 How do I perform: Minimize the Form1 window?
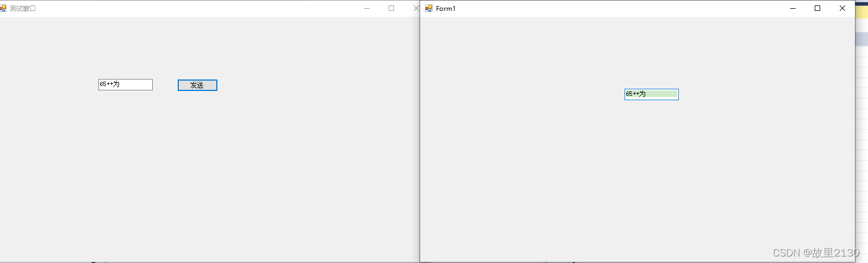pos(793,8)
